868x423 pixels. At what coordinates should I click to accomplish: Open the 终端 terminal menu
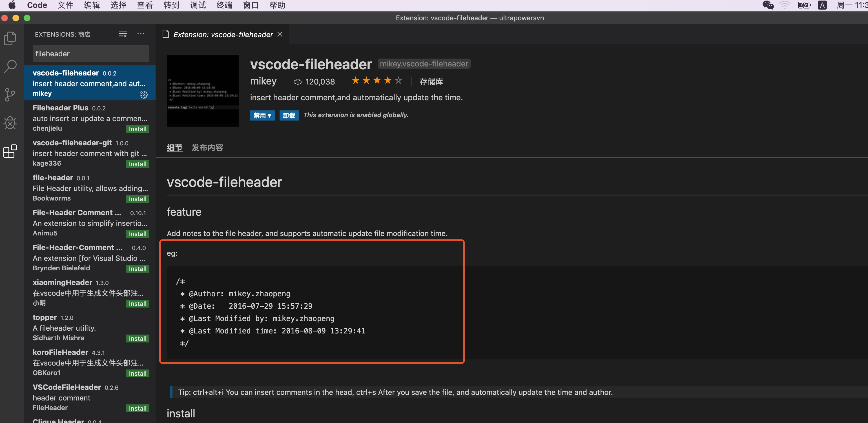pyautogui.click(x=224, y=5)
